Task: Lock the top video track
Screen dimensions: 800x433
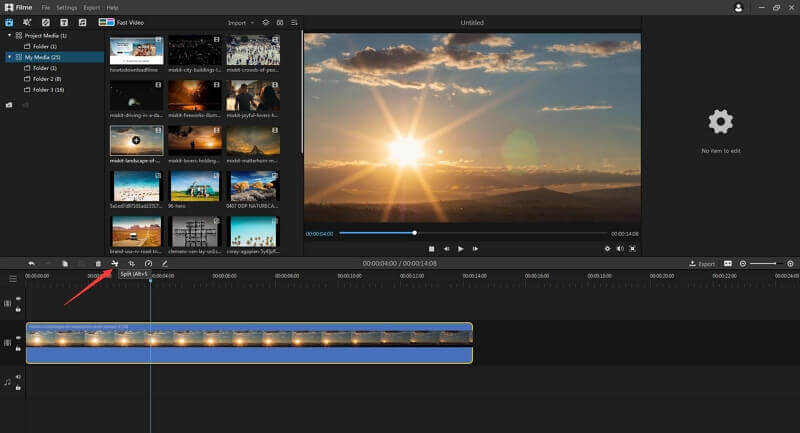Action: [18, 309]
